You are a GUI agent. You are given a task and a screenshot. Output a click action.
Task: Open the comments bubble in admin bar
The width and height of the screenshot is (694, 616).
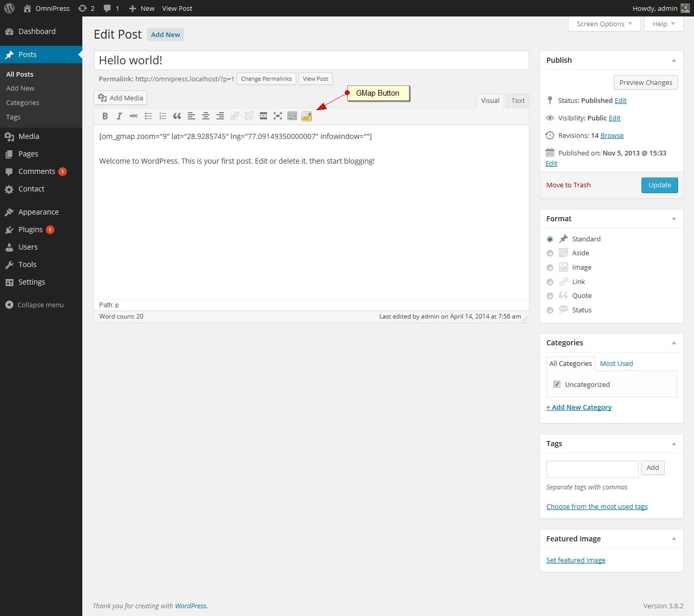tap(111, 8)
